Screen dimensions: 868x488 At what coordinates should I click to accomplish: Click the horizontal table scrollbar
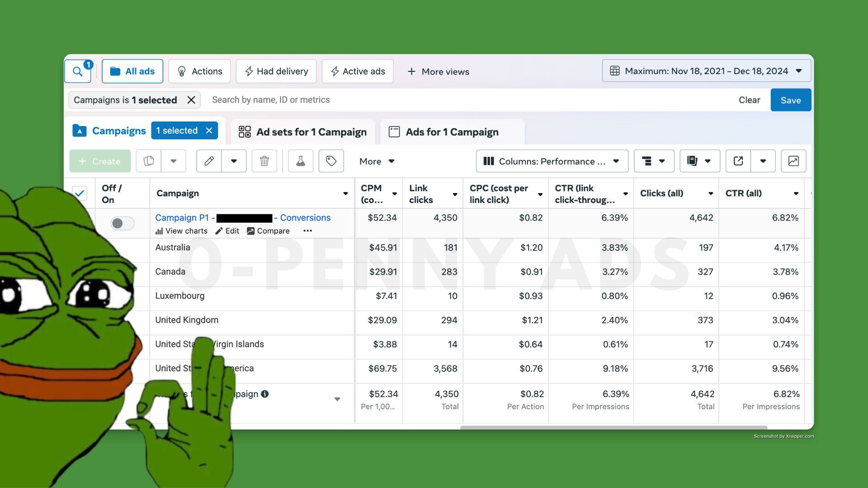pyautogui.click(x=613, y=427)
